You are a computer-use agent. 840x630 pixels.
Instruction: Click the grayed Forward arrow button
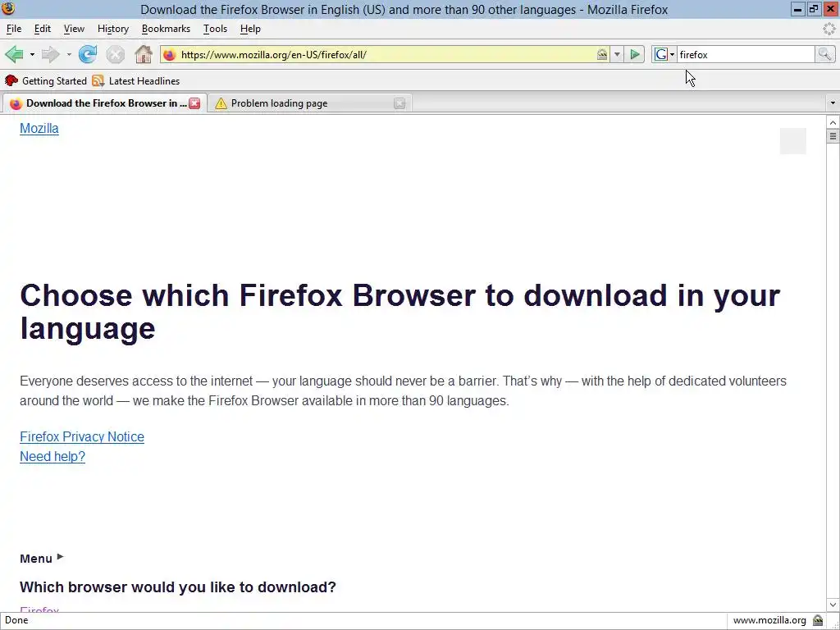pos(51,54)
